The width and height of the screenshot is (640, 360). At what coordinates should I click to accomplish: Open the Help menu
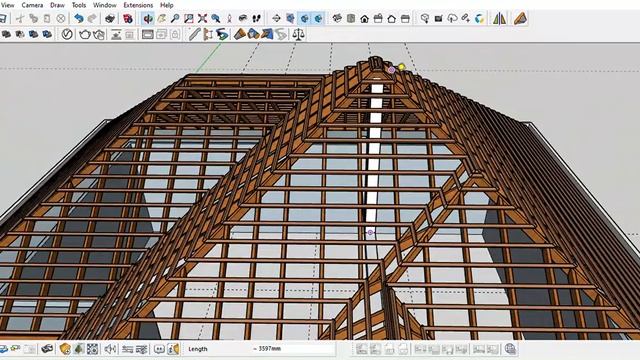[x=167, y=5]
